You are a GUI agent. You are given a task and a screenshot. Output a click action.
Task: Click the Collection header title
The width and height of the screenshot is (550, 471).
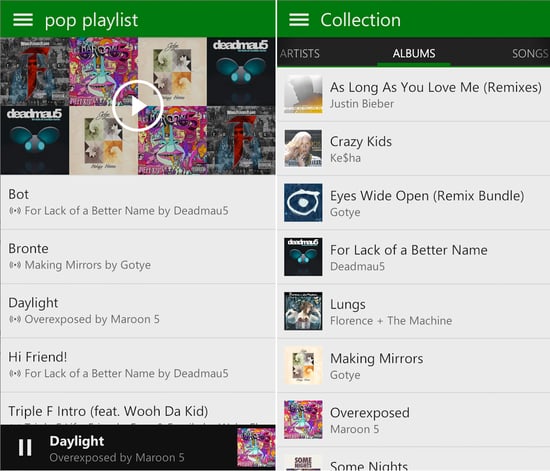point(361,20)
